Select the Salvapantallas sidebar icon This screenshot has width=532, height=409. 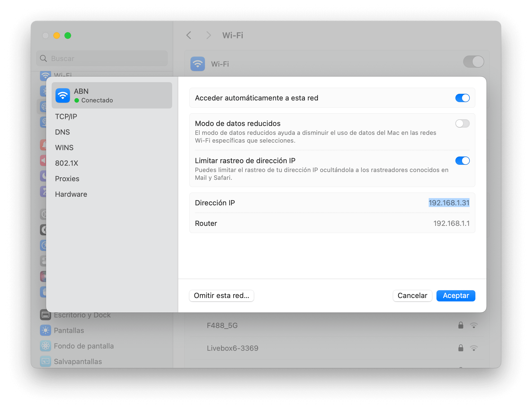click(x=45, y=361)
